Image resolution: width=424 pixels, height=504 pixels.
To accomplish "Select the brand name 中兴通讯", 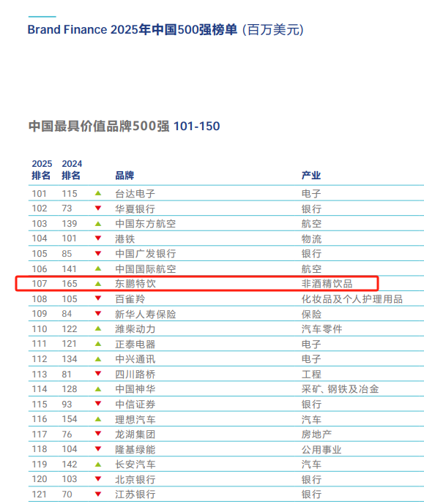I will point(135,359).
